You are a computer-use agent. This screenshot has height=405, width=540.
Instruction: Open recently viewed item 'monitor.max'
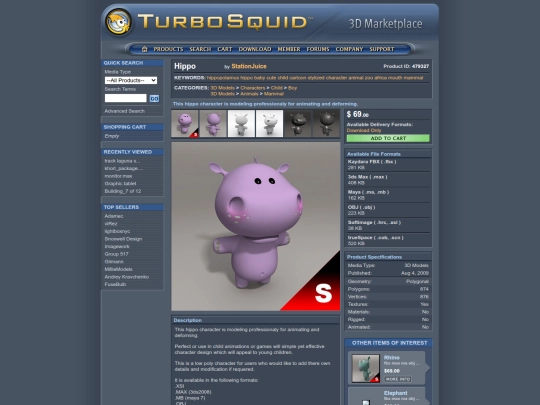tap(118, 176)
